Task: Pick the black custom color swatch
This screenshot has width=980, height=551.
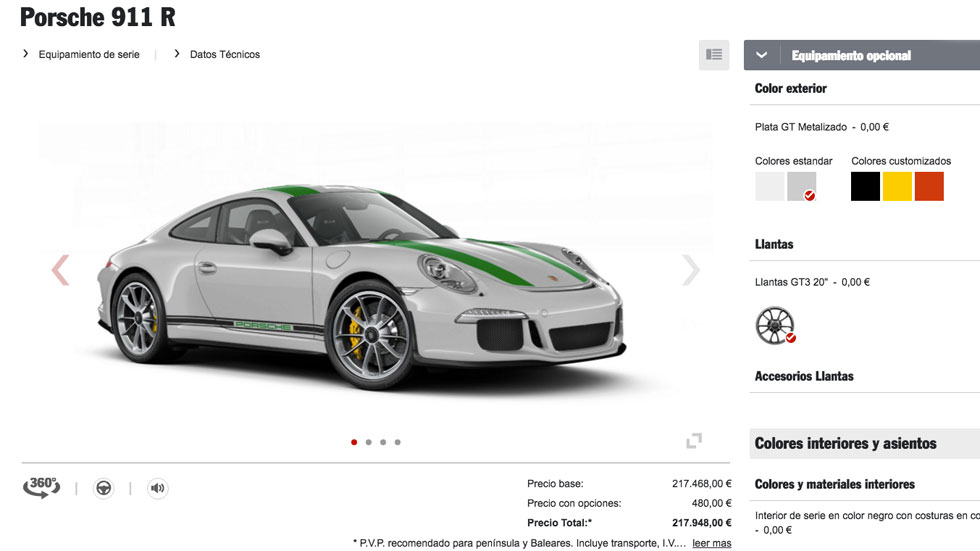Action: 866,186
